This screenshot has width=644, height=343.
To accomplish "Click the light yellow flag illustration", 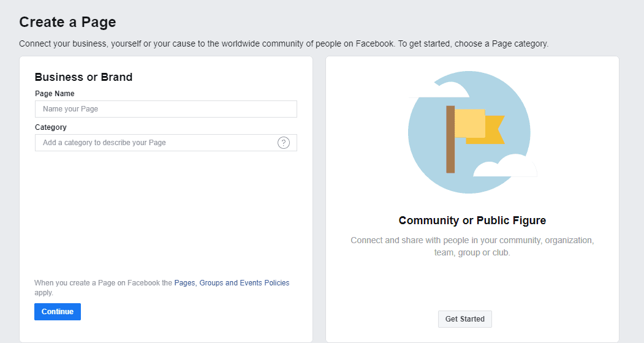I will pyautogui.click(x=470, y=123).
